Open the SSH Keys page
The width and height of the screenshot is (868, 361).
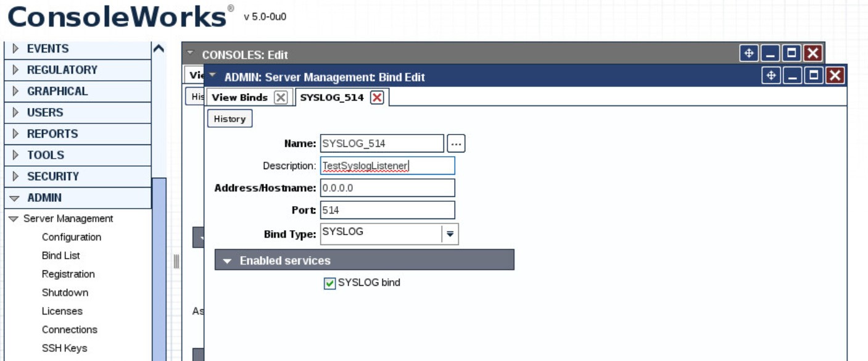[x=65, y=348]
